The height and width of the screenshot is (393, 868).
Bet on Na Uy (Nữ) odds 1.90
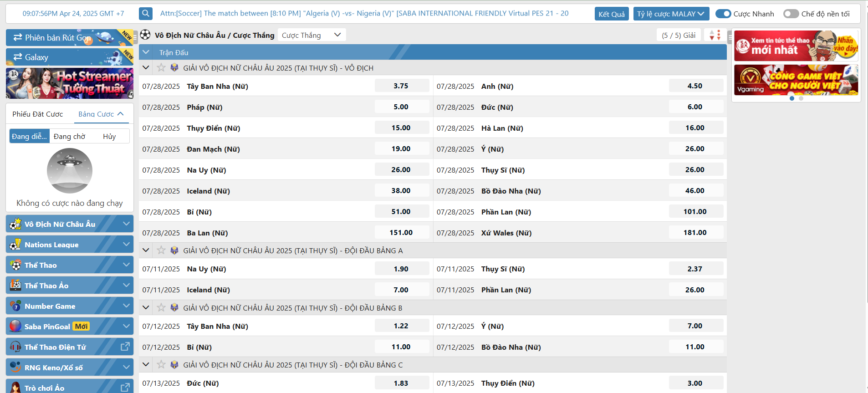[401, 269]
